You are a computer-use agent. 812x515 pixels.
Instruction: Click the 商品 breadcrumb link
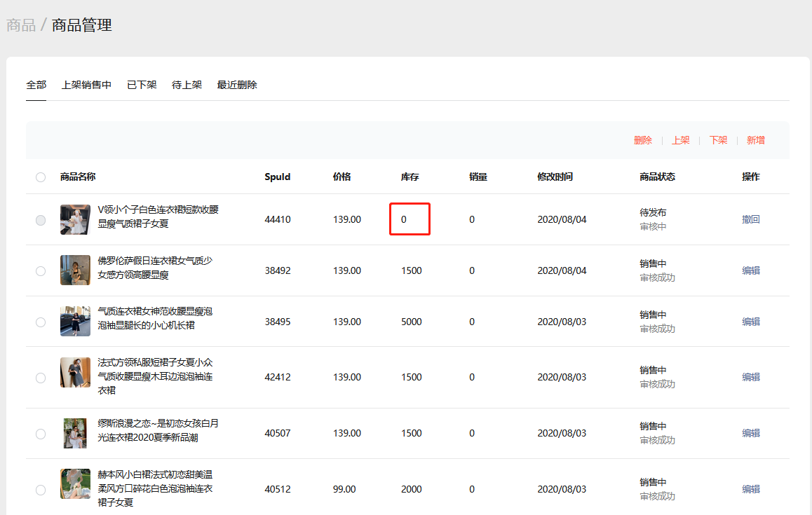21,25
